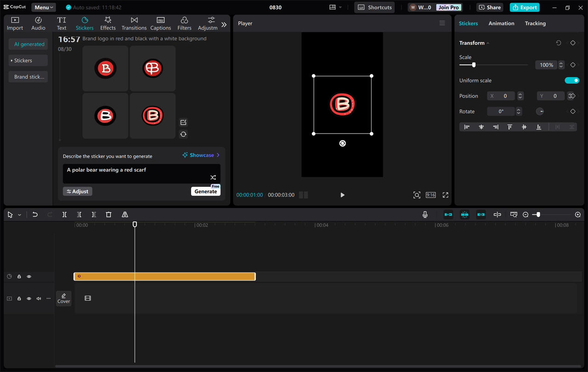This screenshot has height=372, width=588.
Task: Mute the video track speaker icon
Action: (38, 298)
